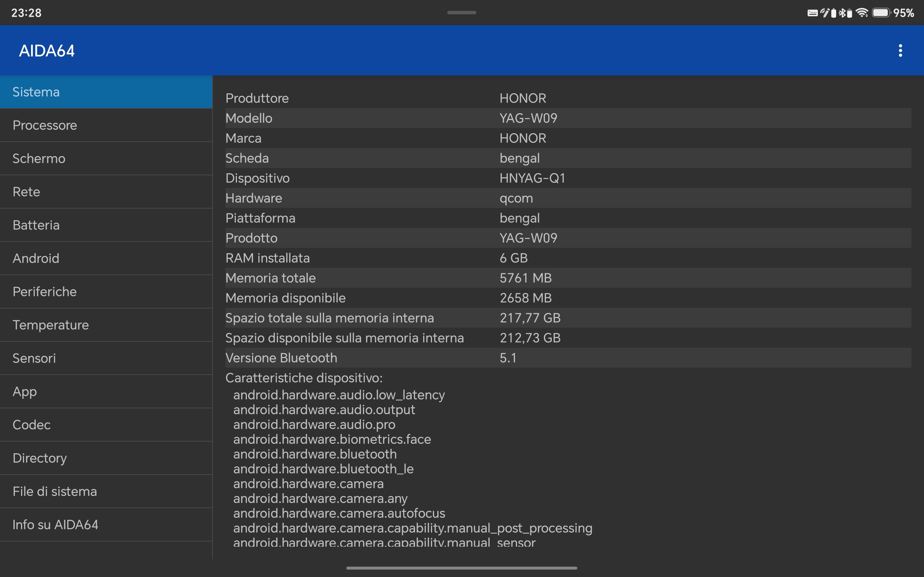Tap the bottom navigation gesture bar
The image size is (924, 577).
pyautogui.click(x=461, y=568)
